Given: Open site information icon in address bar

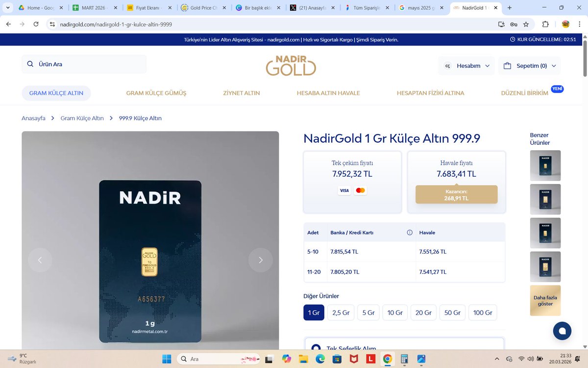Looking at the screenshot, I should 53,24.
